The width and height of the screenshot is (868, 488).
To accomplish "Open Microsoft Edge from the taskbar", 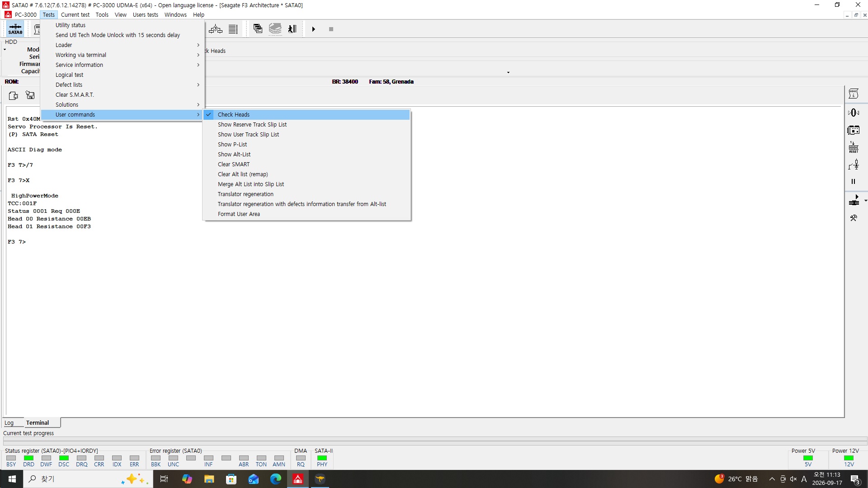I will pos(276,479).
